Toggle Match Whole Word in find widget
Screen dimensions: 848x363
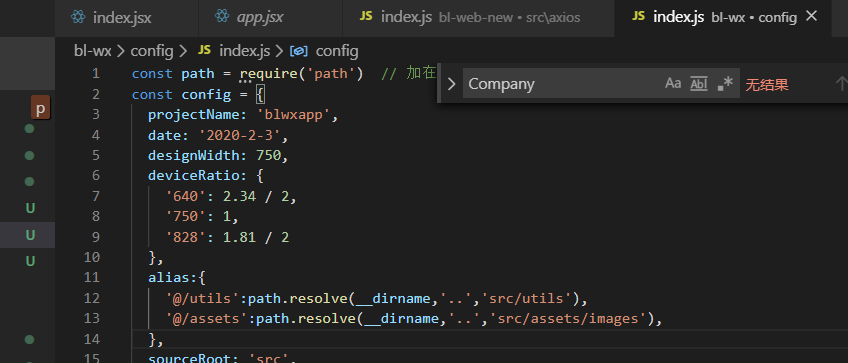pos(699,84)
